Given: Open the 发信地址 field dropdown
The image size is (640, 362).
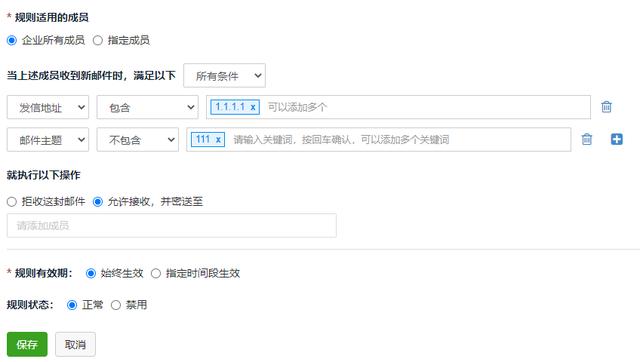Looking at the screenshot, I should pyautogui.click(x=48, y=107).
